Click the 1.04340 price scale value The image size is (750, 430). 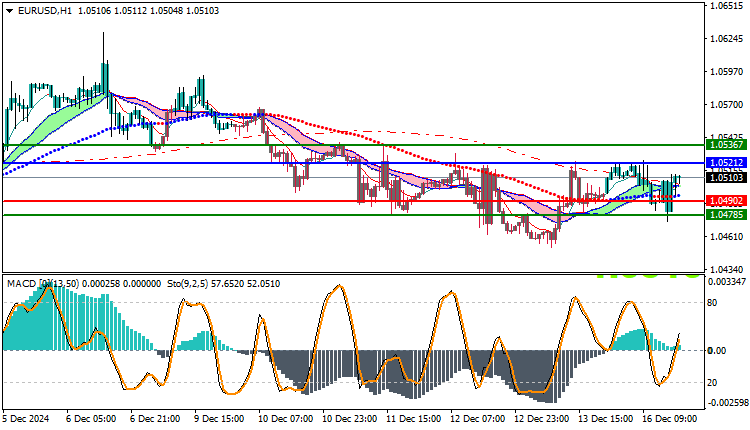727,270
